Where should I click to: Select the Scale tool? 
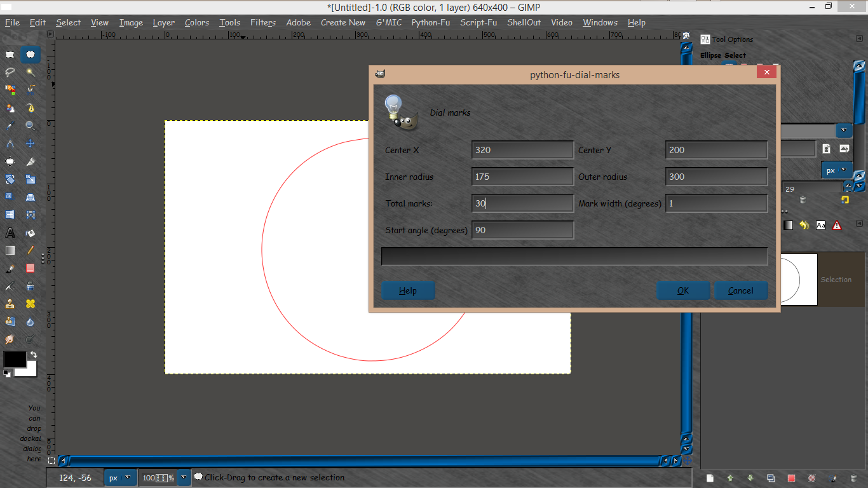pyautogui.click(x=30, y=179)
